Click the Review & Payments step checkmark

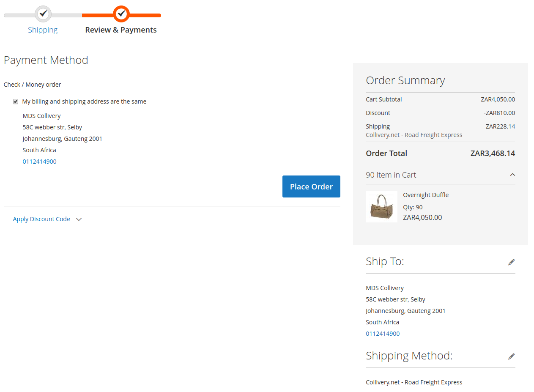point(121,14)
